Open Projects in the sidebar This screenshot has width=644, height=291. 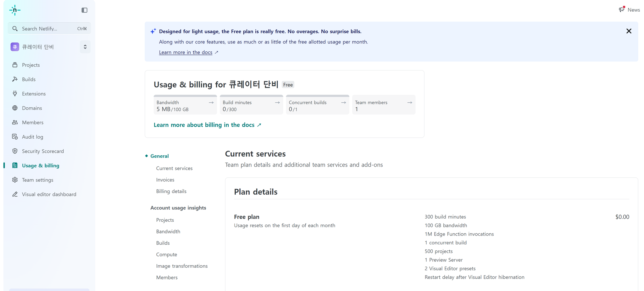pos(31,65)
